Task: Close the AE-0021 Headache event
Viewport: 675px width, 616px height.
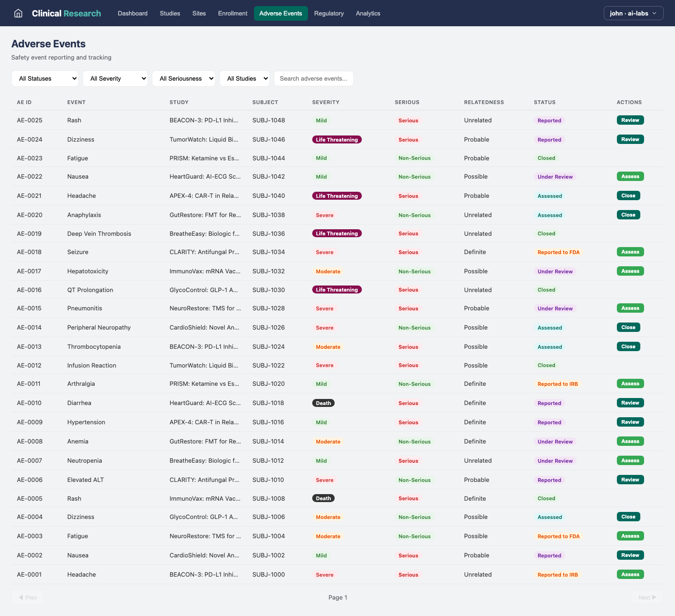Action: pyautogui.click(x=628, y=195)
